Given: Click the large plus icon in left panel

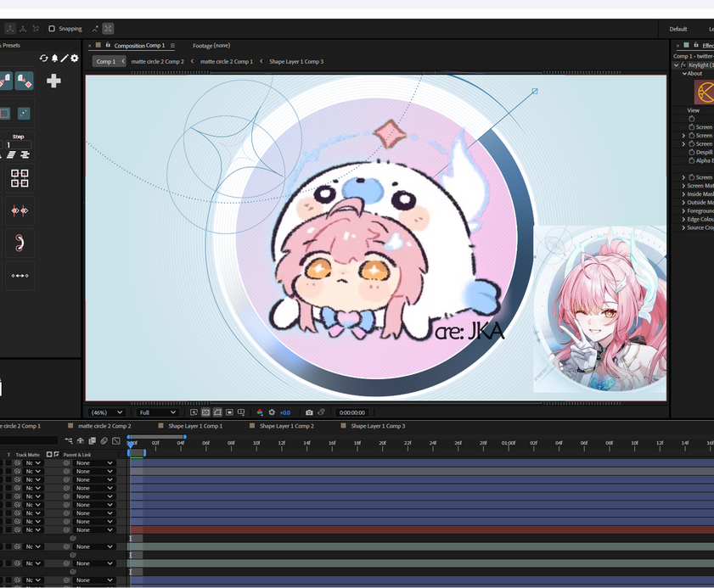Looking at the screenshot, I should click(x=53, y=81).
